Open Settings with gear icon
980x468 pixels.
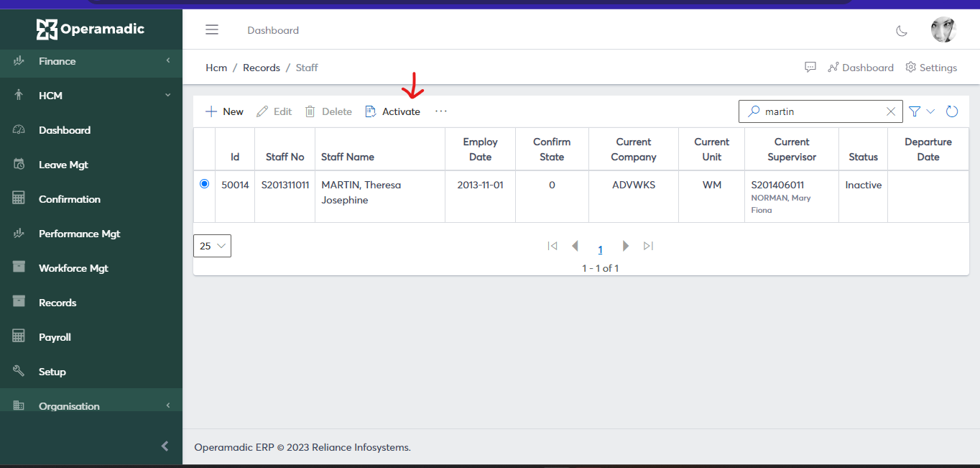click(931, 68)
